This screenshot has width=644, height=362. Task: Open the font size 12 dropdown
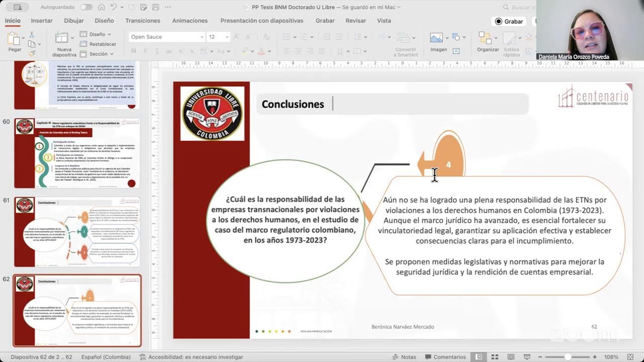point(227,37)
